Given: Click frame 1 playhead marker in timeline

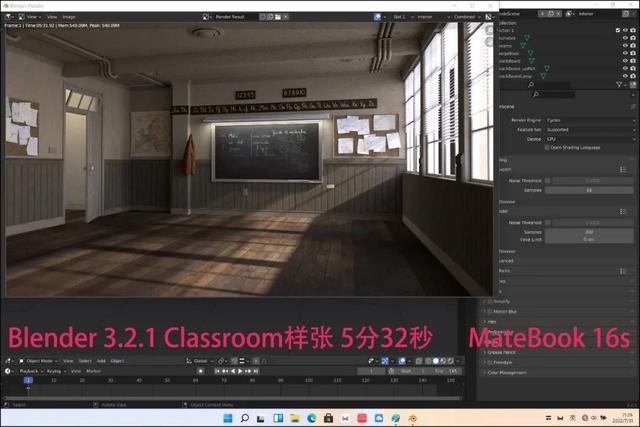Looking at the screenshot, I should coord(28,380).
